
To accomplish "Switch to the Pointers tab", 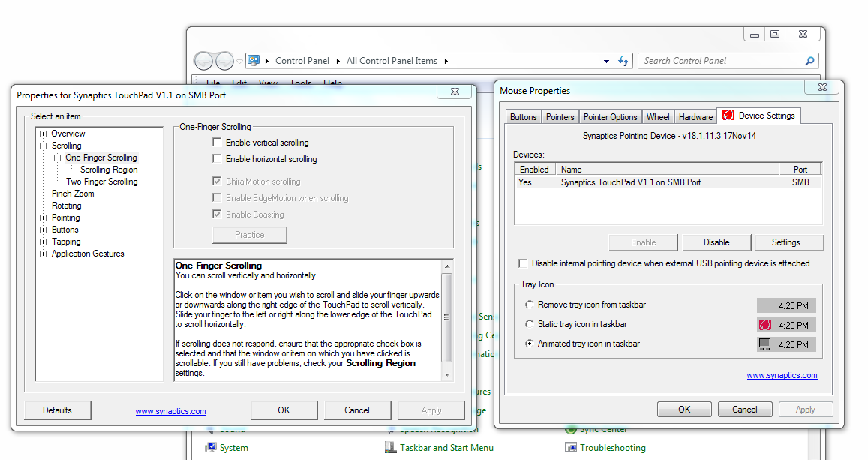I will click(560, 117).
